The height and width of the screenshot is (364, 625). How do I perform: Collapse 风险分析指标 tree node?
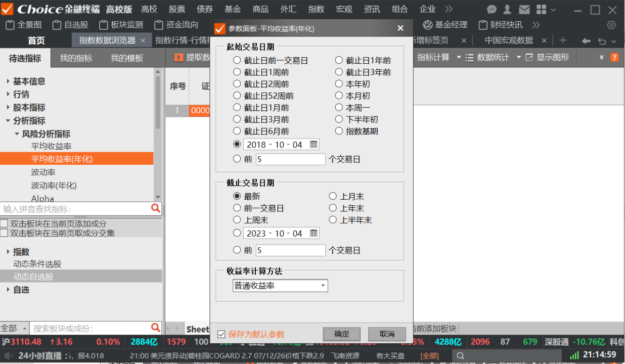17,133
